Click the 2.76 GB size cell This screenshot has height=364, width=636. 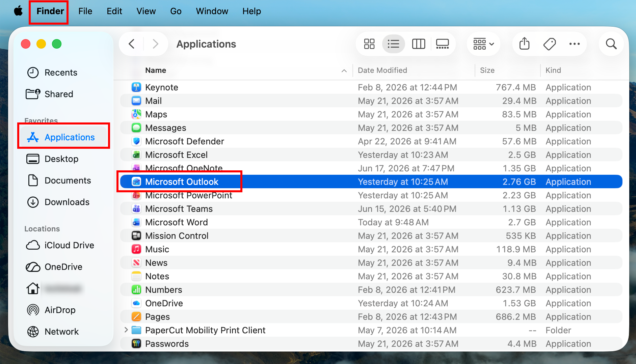click(519, 182)
